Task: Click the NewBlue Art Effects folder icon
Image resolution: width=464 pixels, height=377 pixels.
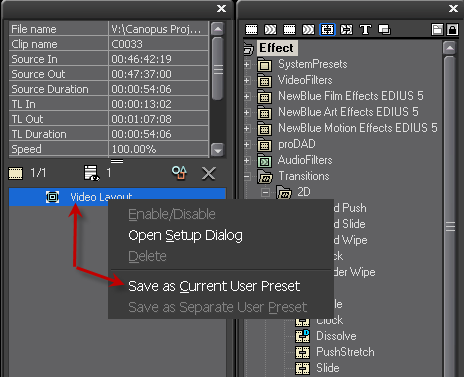Action: [265, 112]
